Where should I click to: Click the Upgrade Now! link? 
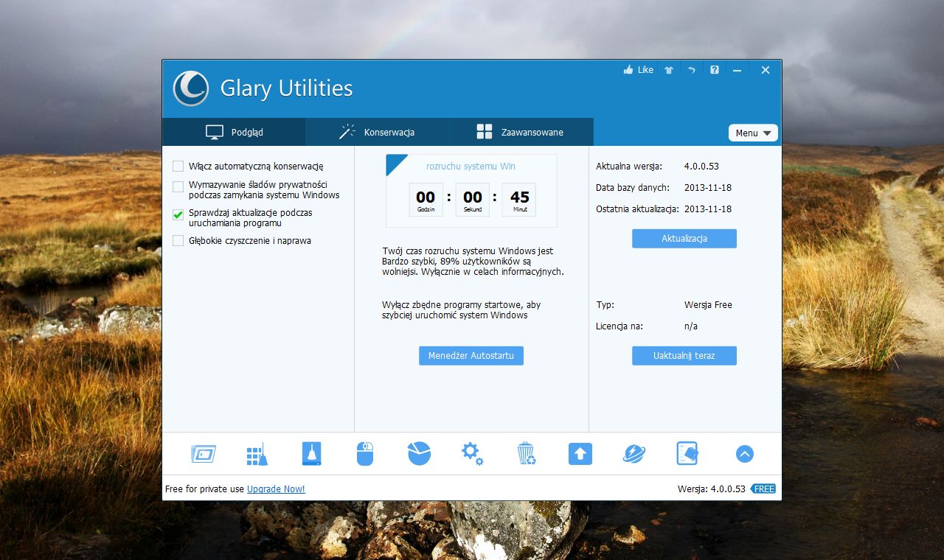pos(276,489)
